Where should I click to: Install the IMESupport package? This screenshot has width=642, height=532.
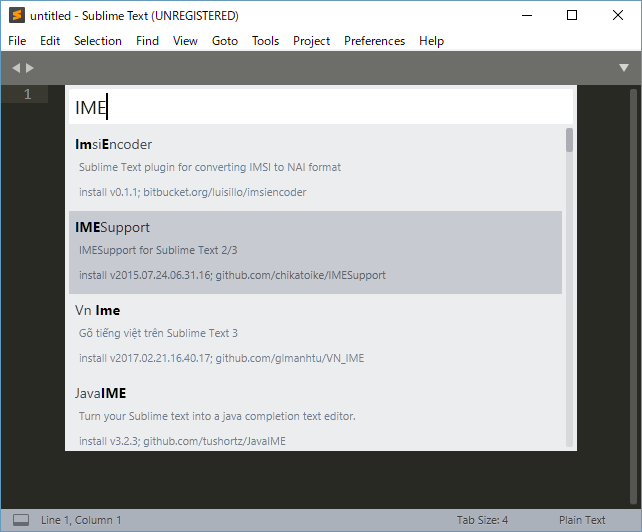coord(315,252)
